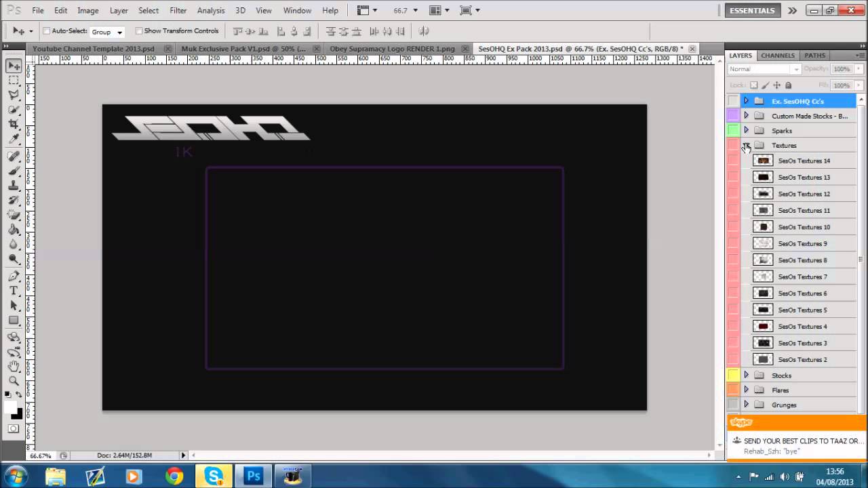This screenshot has height=488, width=868.
Task: Select the Pen tool
Action: point(14,277)
